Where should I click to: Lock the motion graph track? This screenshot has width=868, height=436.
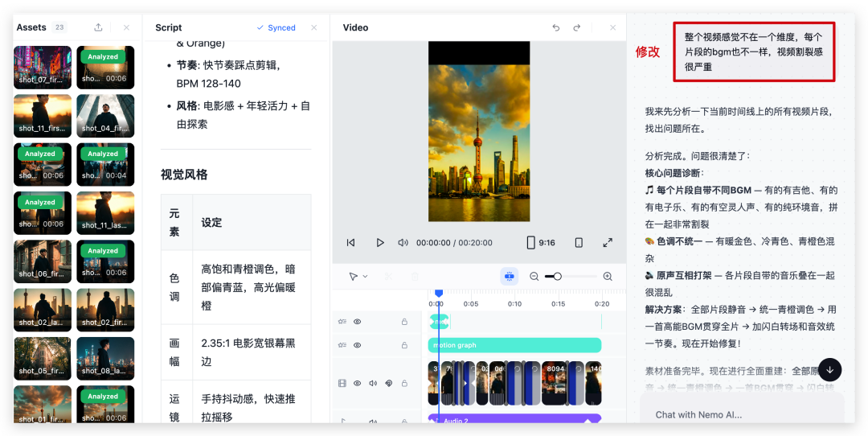(404, 345)
